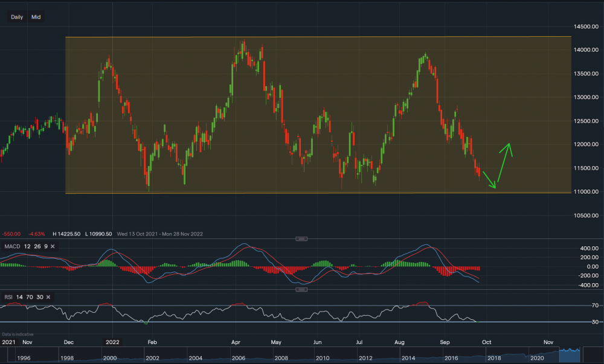Click the -4.63% change readout
The image size is (604, 364).
pos(35,234)
